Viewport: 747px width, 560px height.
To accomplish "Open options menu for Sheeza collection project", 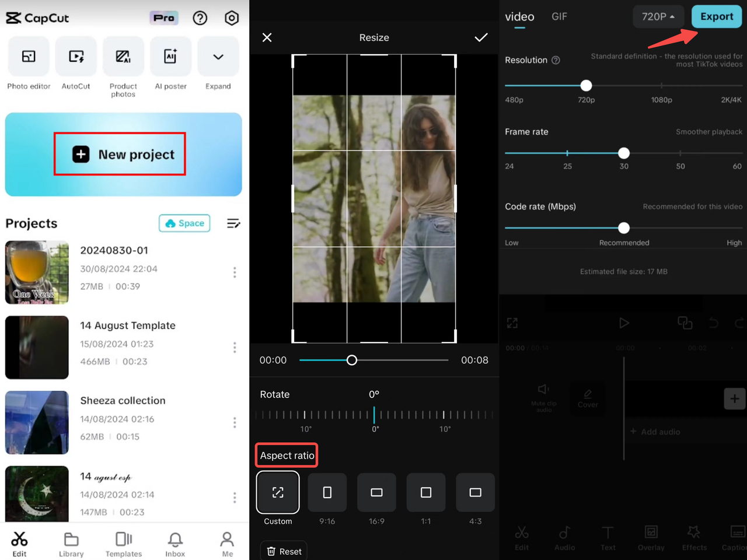I will tap(235, 422).
